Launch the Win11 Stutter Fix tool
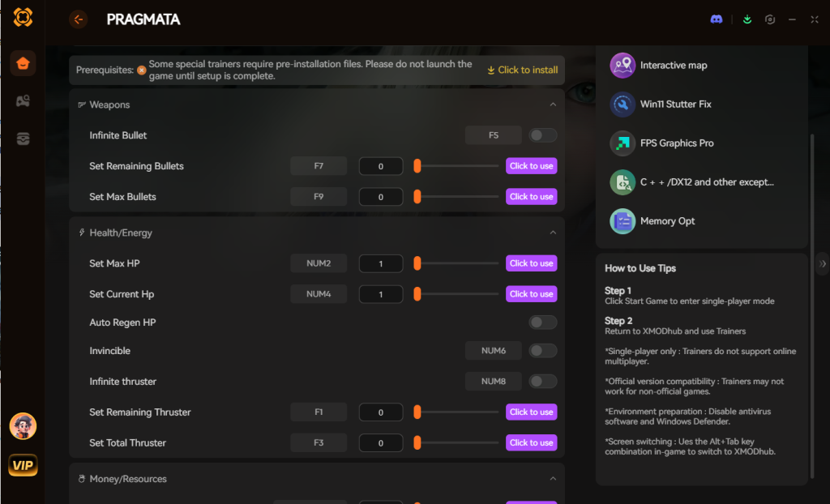Image resolution: width=830 pixels, height=504 pixels. pyautogui.click(x=675, y=104)
